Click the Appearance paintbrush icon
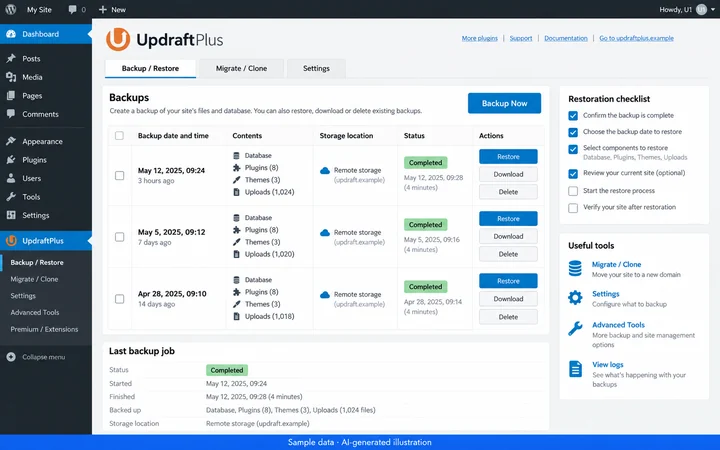This screenshot has height=450, width=720. [x=11, y=141]
